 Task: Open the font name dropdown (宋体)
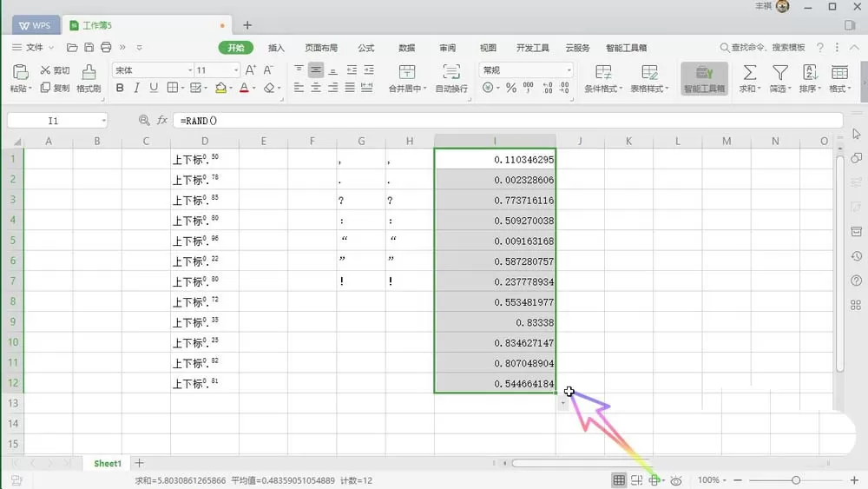click(x=190, y=70)
